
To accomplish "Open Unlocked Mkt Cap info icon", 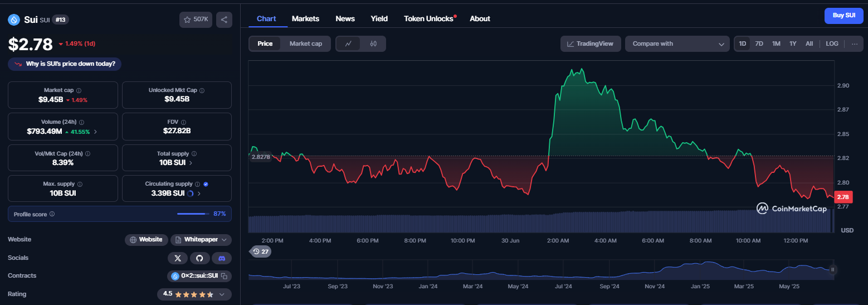I will coord(202,90).
